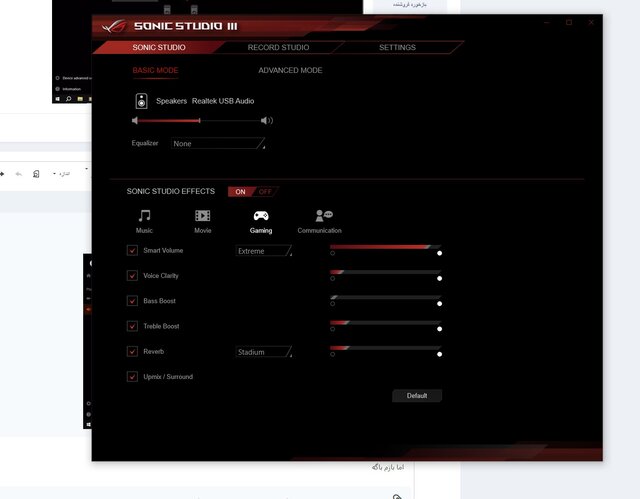Select the Music effect profile icon
The image size is (640, 499).
pos(144,215)
